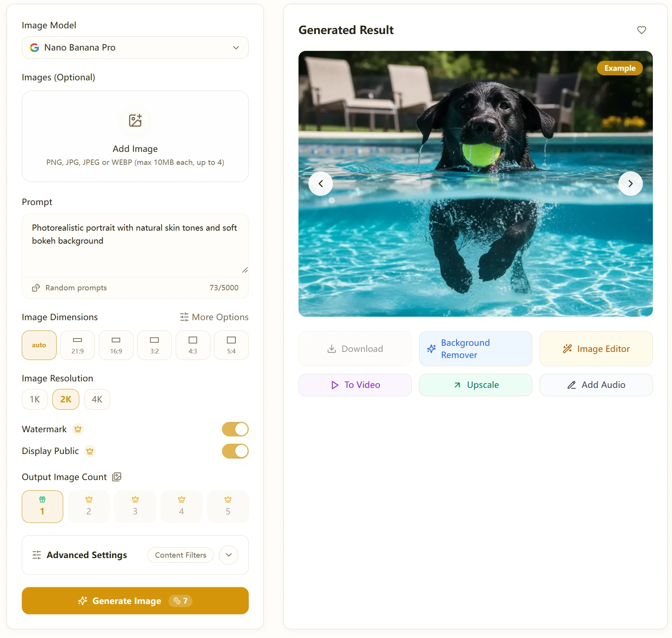Screen dimensions: 672x638
Task: Click the Display Public crown icon
Action: point(90,451)
